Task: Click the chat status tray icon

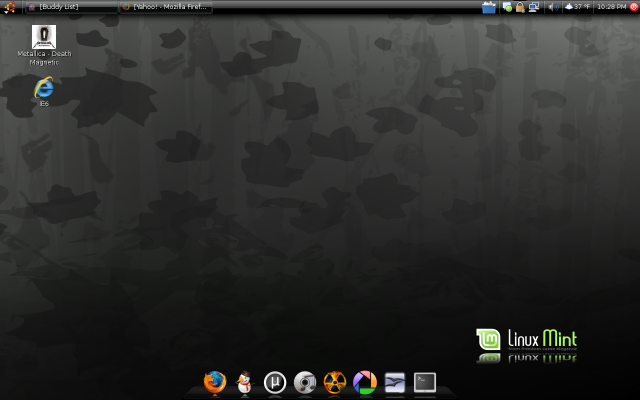Action: [x=507, y=7]
